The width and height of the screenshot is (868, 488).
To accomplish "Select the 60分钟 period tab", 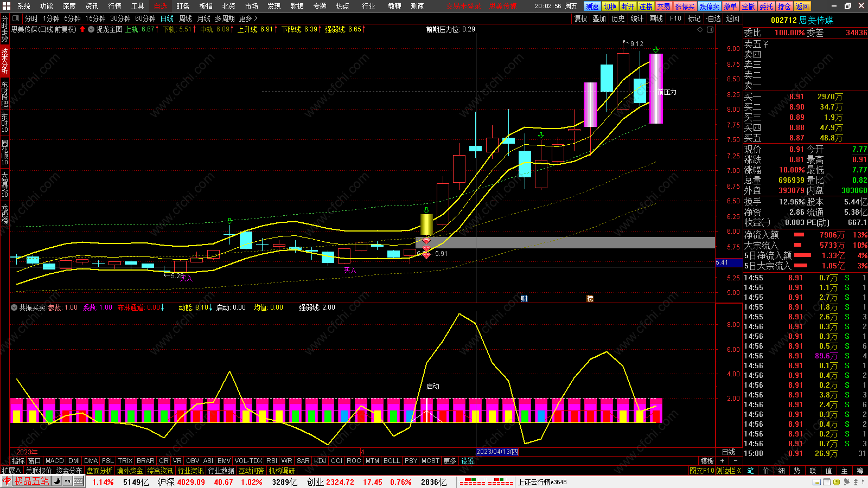I will pos(145,18).
